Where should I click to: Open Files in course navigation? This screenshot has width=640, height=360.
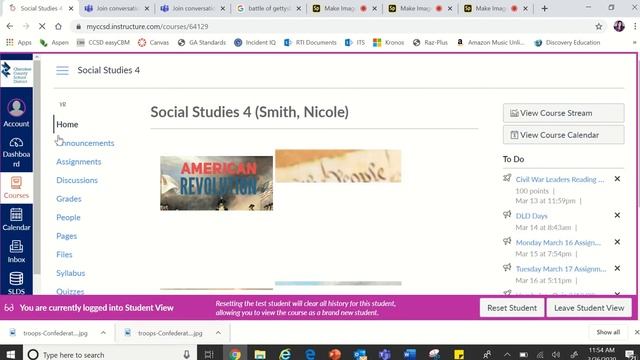(64, 254)
